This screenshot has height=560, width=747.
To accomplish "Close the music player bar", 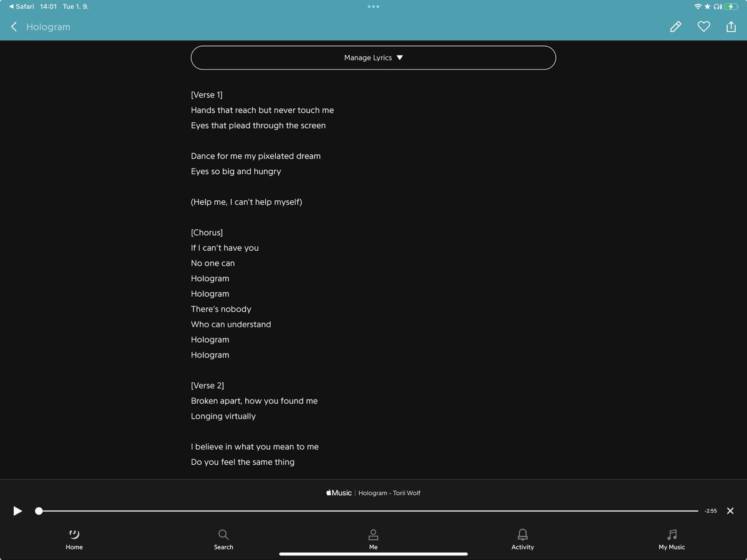I will (x=730, y=511).
